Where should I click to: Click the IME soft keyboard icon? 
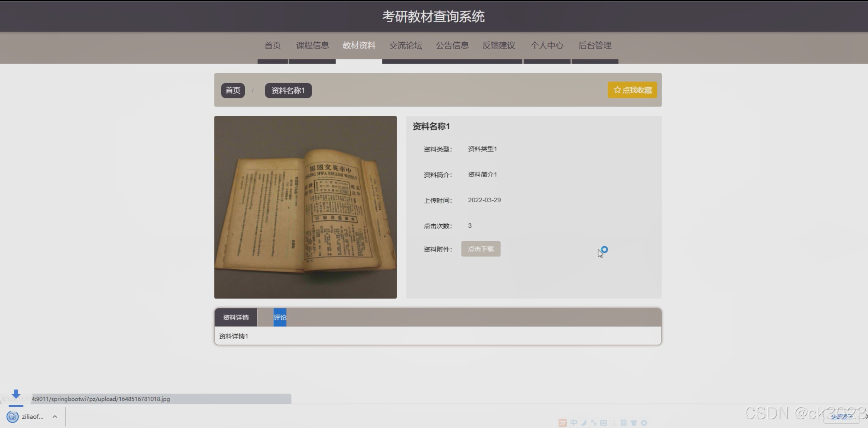(604, 423)
